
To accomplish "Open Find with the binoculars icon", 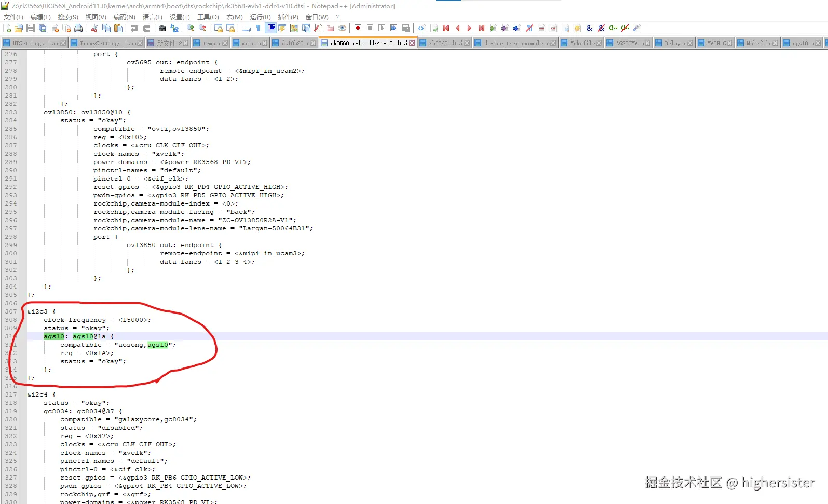I will pos(162,28).
